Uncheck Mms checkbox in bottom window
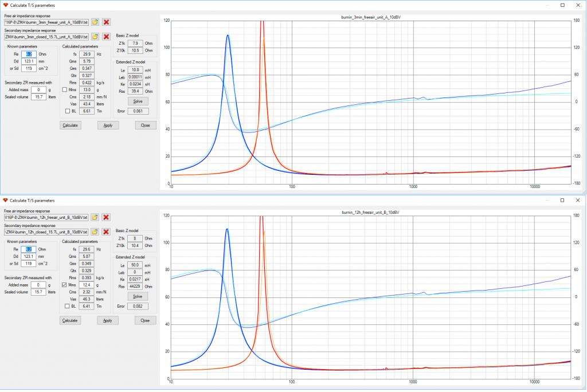The image size is (587, 392). 64,285
